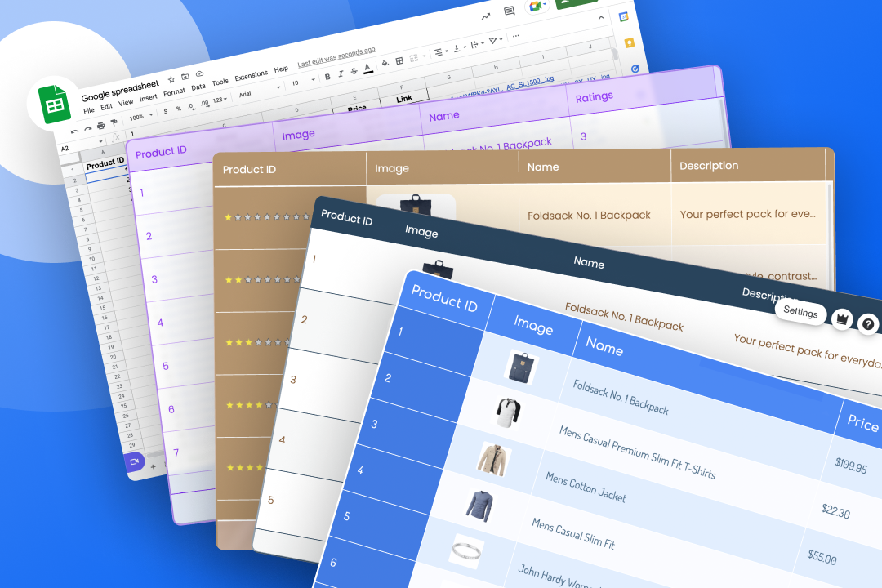Open help with the question mark icon
The height and width of the screenshot is (588, 882).
point(868,324)
